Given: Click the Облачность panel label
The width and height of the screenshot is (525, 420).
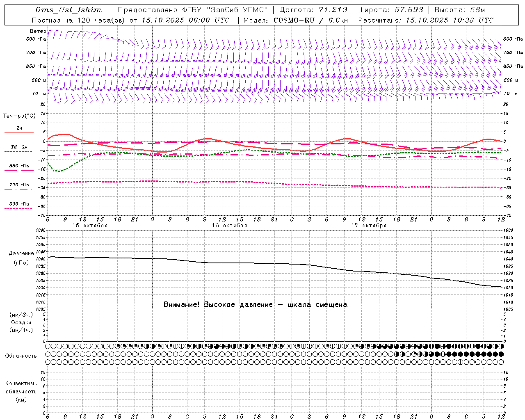Looking at the screenshot, I should point(21,356).
